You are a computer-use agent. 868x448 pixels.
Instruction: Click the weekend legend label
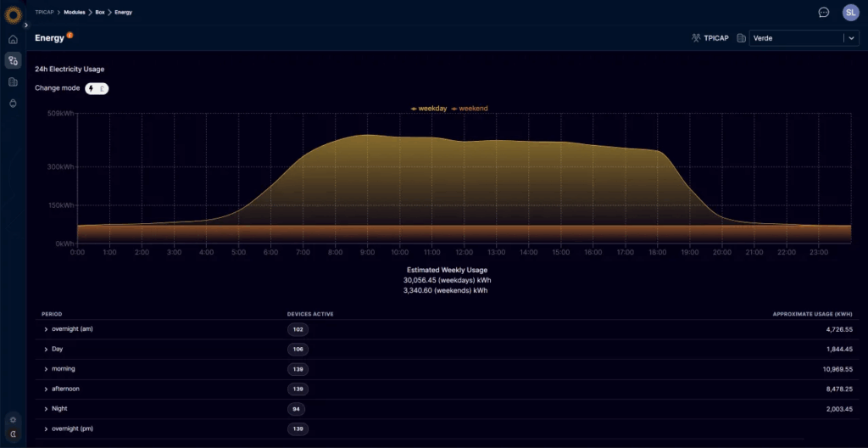tap(472, 109)
